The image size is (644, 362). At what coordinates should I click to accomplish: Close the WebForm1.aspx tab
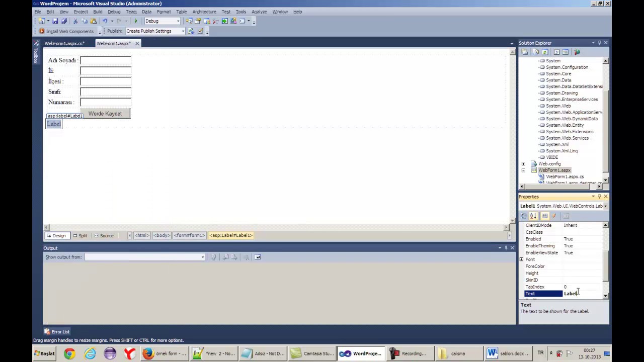pos(137,44)
